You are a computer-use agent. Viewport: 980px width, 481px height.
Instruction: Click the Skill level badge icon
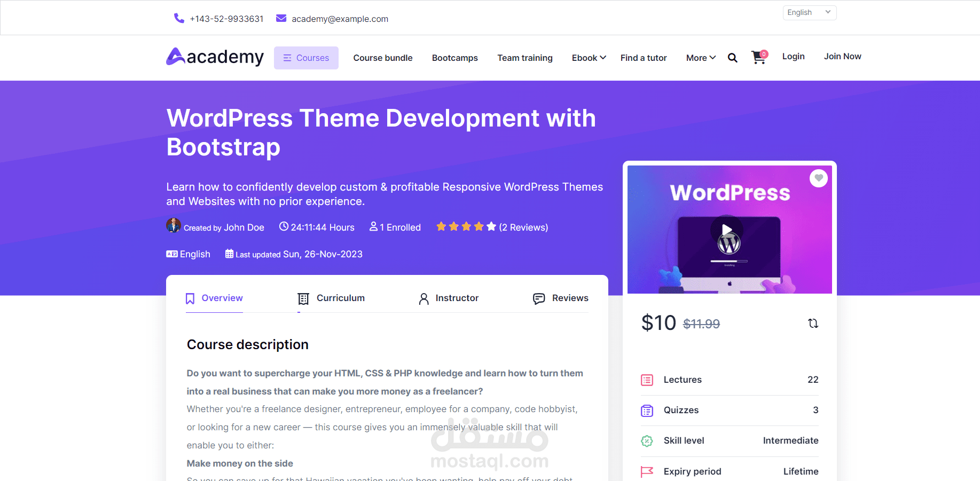coord(647,441)
